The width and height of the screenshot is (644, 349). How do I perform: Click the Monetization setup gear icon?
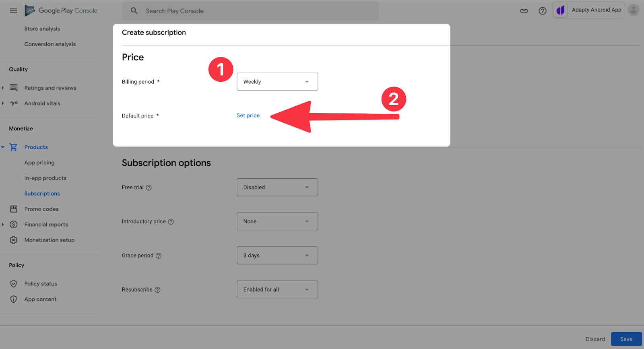14,240
